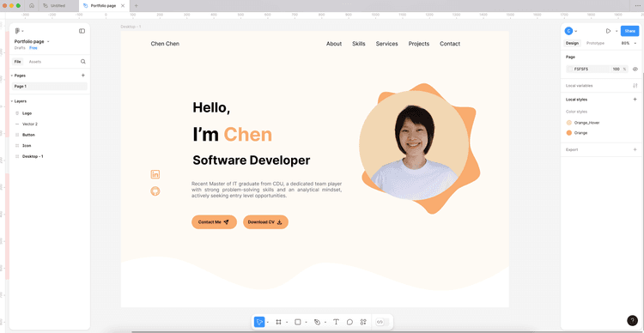Click the Free plan link
The width and height of the screenshot is (644, 333).
[x=33, y=48]
